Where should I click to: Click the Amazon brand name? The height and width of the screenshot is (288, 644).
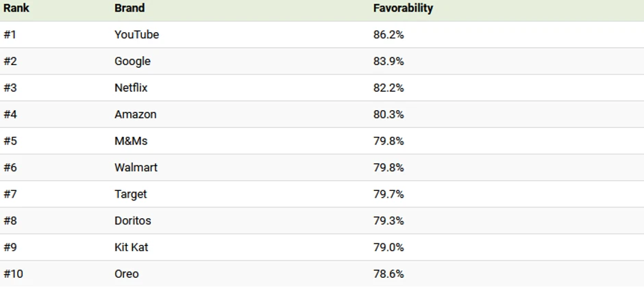pyautogui.click(x=135, y=114)
